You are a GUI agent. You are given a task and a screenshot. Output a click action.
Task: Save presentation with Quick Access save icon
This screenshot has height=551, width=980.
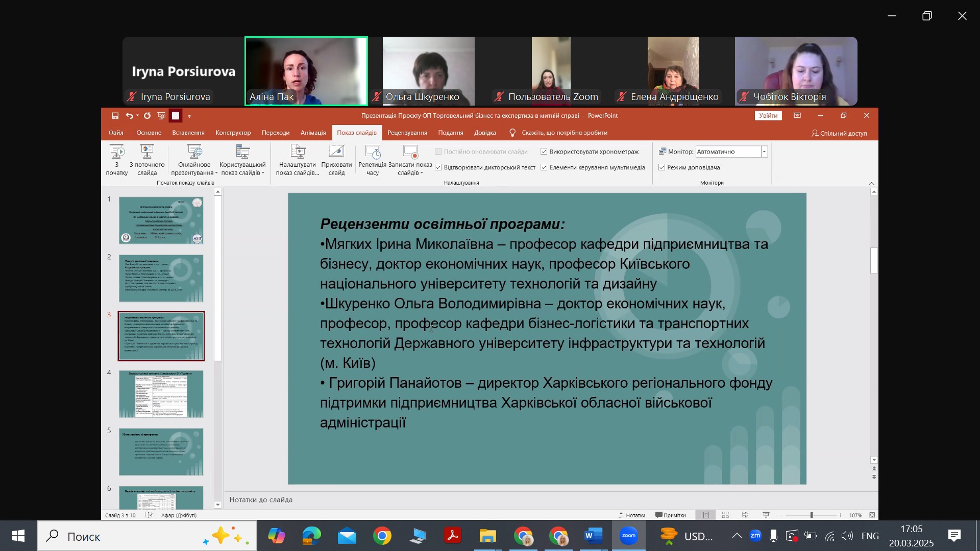click(x=115, y=116)
